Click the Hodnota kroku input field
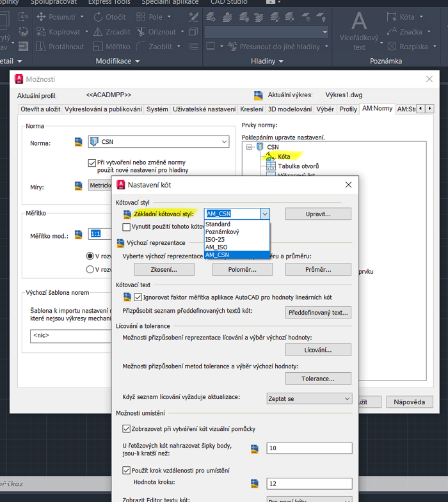Image resolution: width=448 pixels, height=502 pixels. [x=309, y=483]
